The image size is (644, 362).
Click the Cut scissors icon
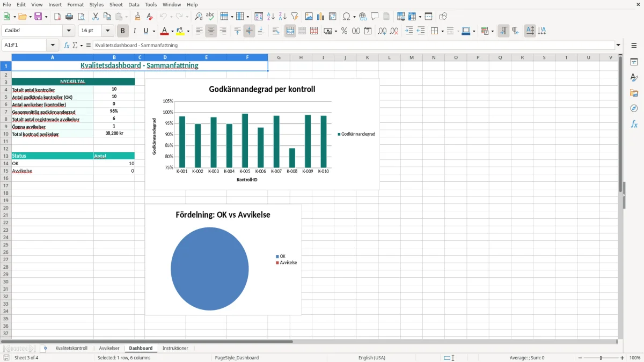[x=96, y=17]
